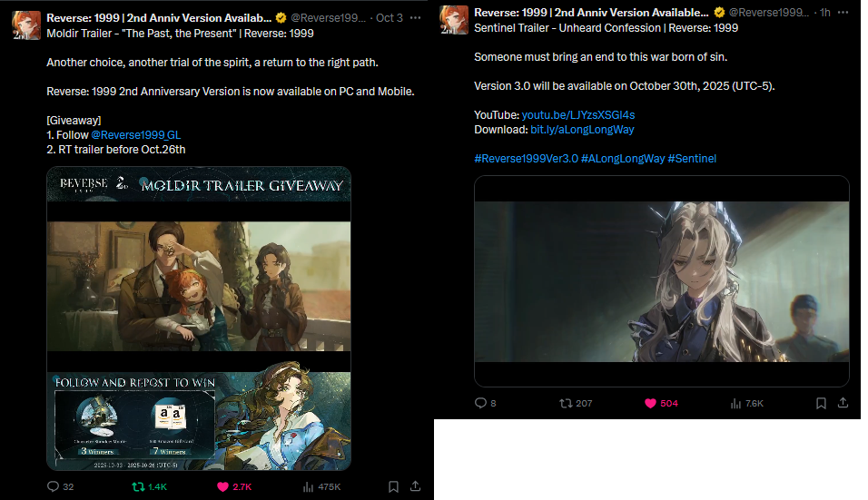Open the @Reverse1999_GL mention link
Screen dimensions: 868x500
[135, 135]
